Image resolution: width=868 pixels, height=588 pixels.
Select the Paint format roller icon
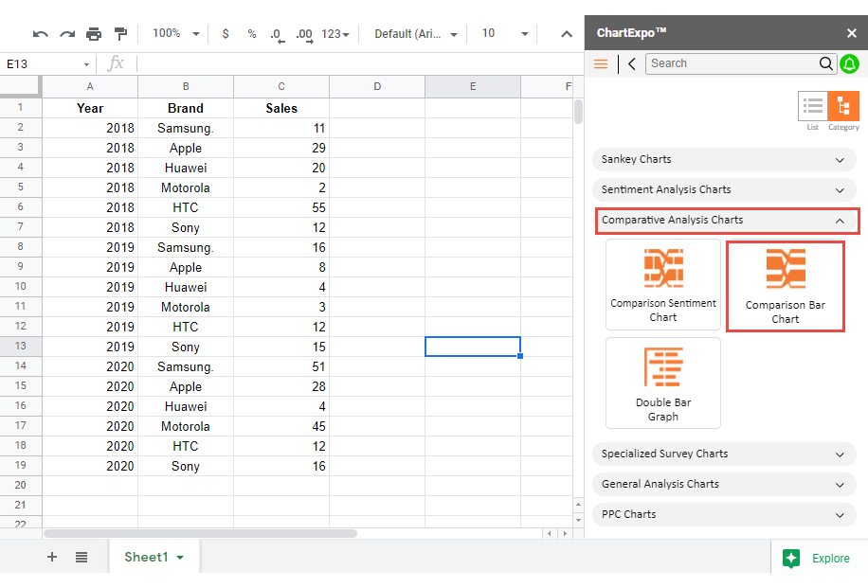pyautogui.click(x=120, y=34)
